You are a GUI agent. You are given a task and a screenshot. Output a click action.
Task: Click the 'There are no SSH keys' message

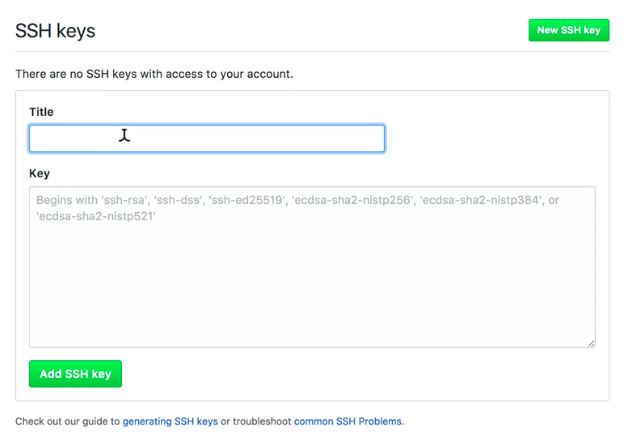pos(154,74)
